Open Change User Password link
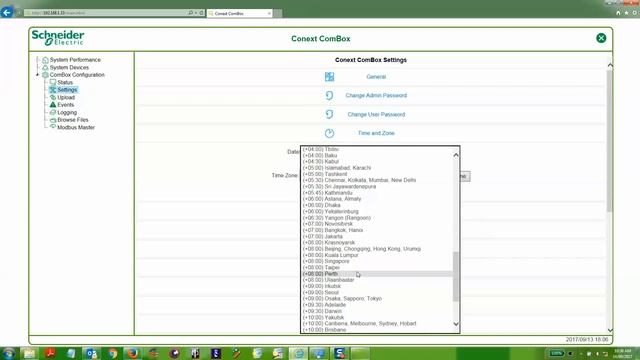The width and height of the screenshot is (640, 360). tap(376, 114)
